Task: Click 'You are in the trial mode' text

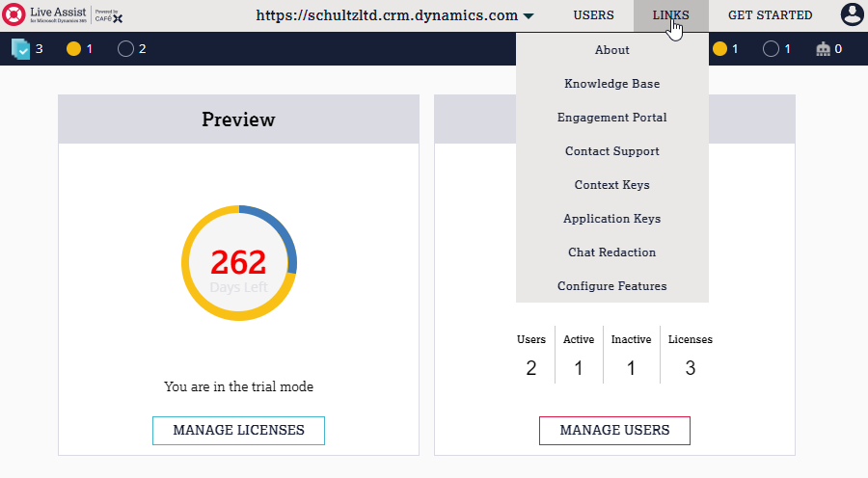Action: (238, 386)
